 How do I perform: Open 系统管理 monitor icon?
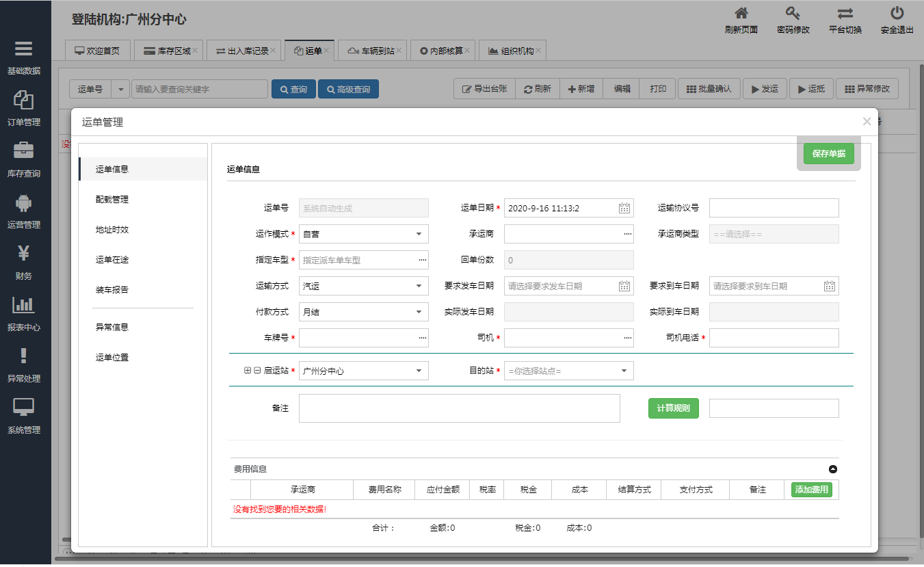pos(23,408)
